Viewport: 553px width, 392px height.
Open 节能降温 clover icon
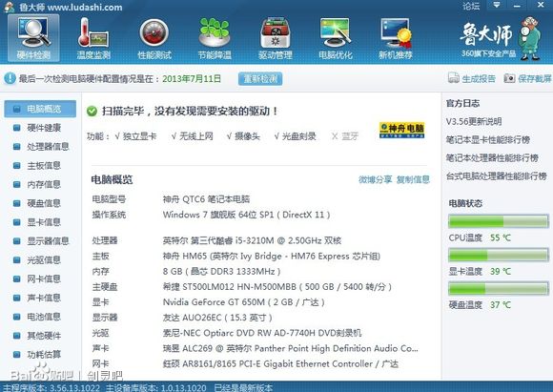click(x=215, y=38)
